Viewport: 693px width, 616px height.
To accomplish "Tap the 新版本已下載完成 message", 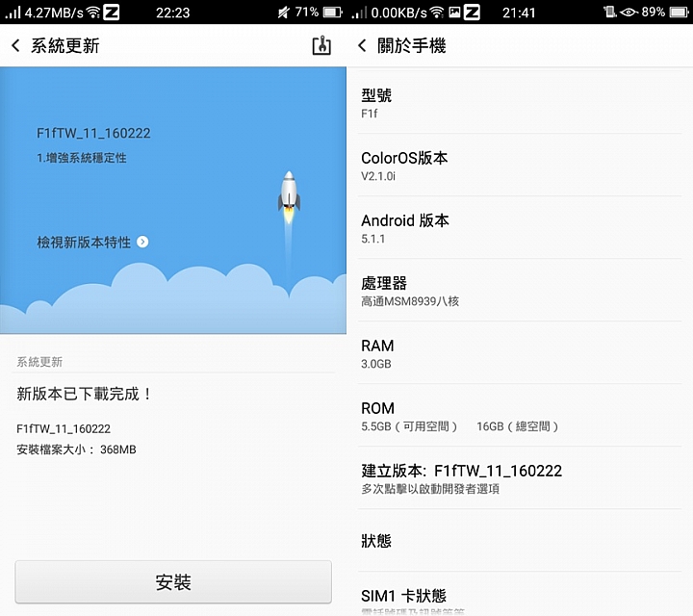I will pyautogui.click(x=84, y=394).
